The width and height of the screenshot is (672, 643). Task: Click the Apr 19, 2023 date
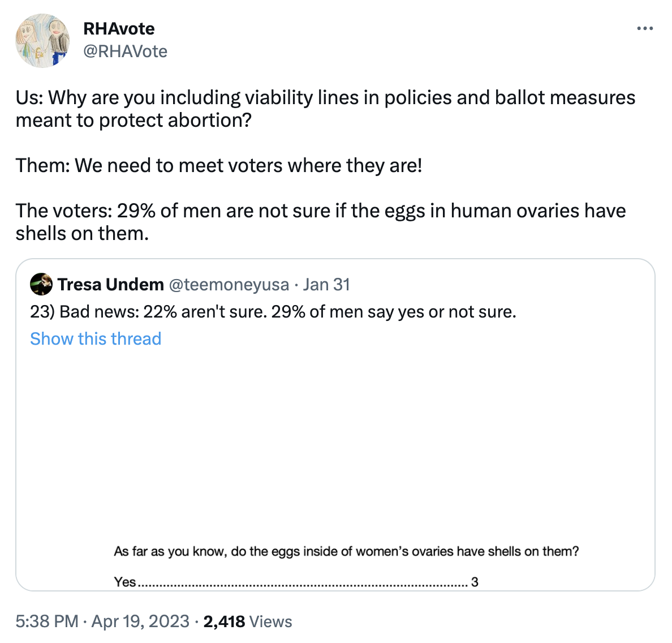(140, 621)
